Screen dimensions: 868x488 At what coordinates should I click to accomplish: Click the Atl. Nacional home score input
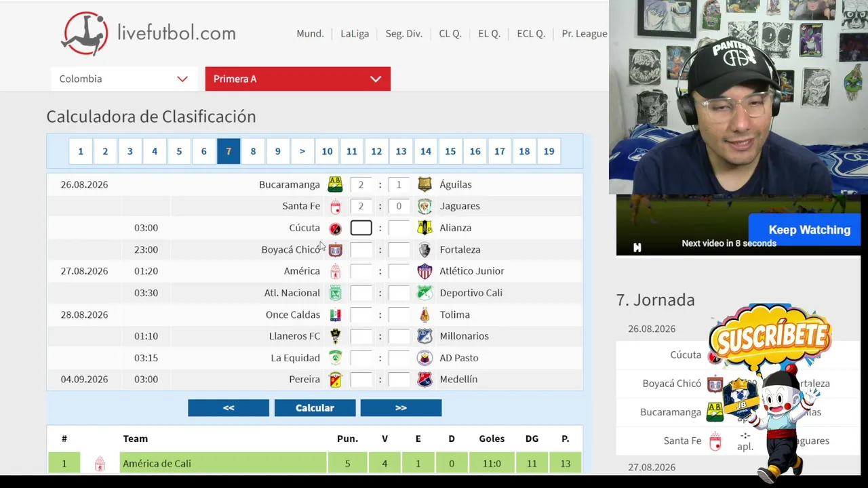click(361, 293)
